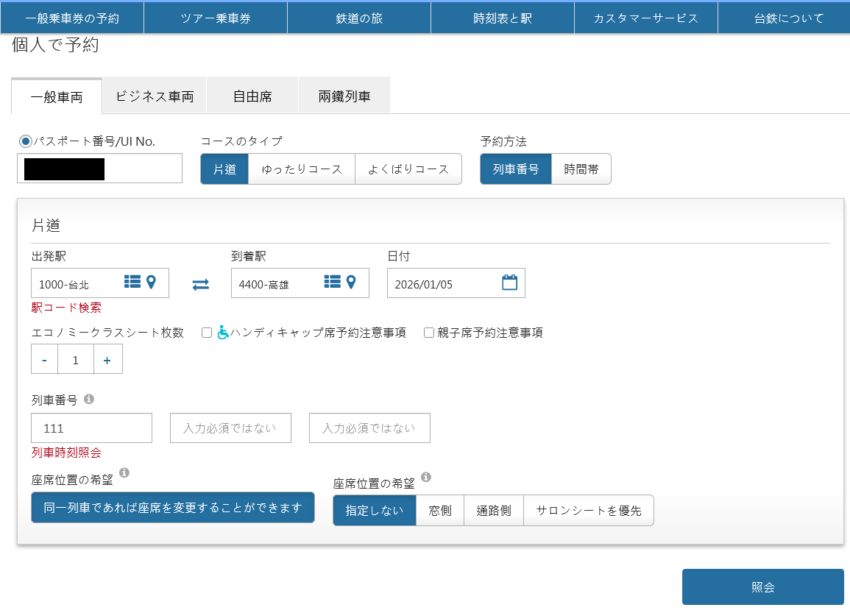The image size is (850, 613).
Task: Decrease seat count with minus button
Action: click(44, 359)
